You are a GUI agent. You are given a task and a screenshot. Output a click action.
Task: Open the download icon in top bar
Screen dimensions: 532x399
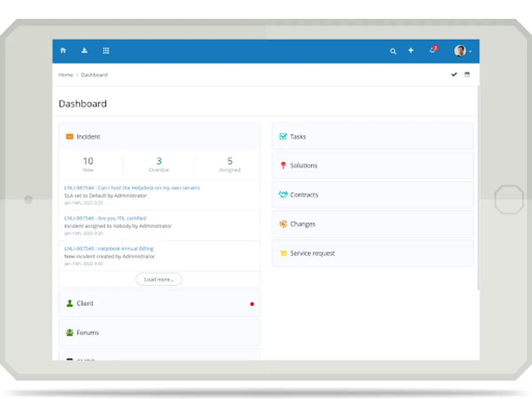pos(84,51)
